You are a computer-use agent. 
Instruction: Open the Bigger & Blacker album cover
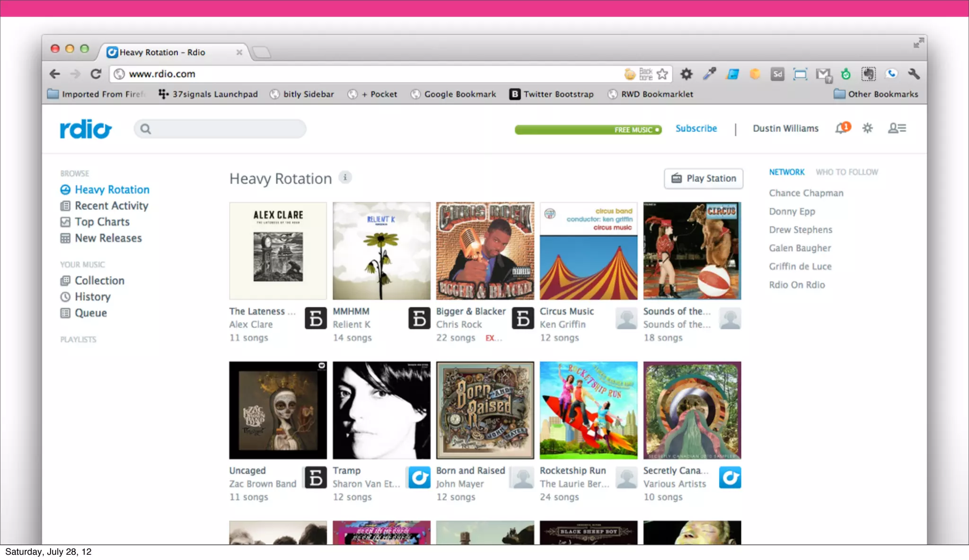pos(485,251)
